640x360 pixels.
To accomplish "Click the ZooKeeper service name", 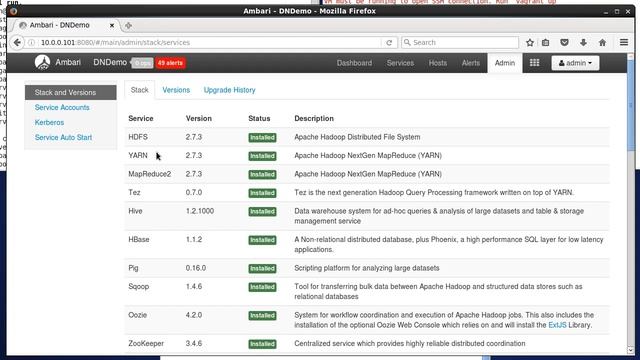I will (x=146, y=344).
